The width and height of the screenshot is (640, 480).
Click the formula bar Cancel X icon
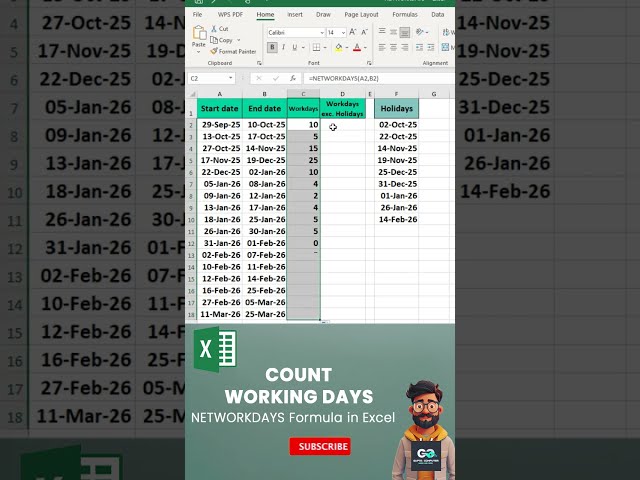point(258,78)
